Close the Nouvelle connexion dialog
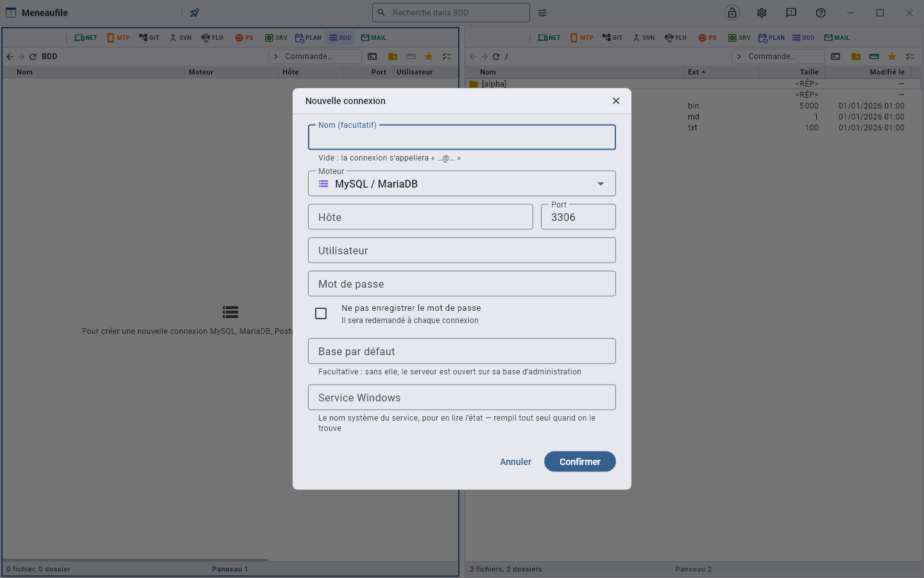924x578 pixels. tap(616, 101)
